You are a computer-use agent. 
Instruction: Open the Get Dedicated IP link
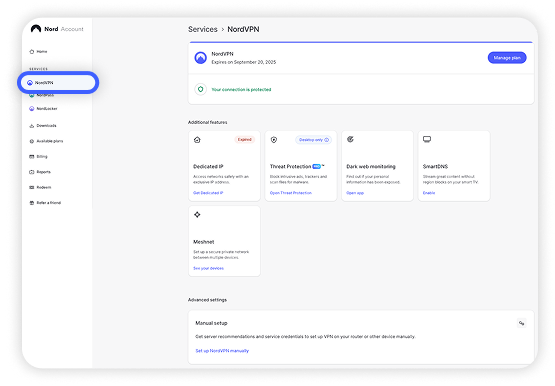(208, 193)
